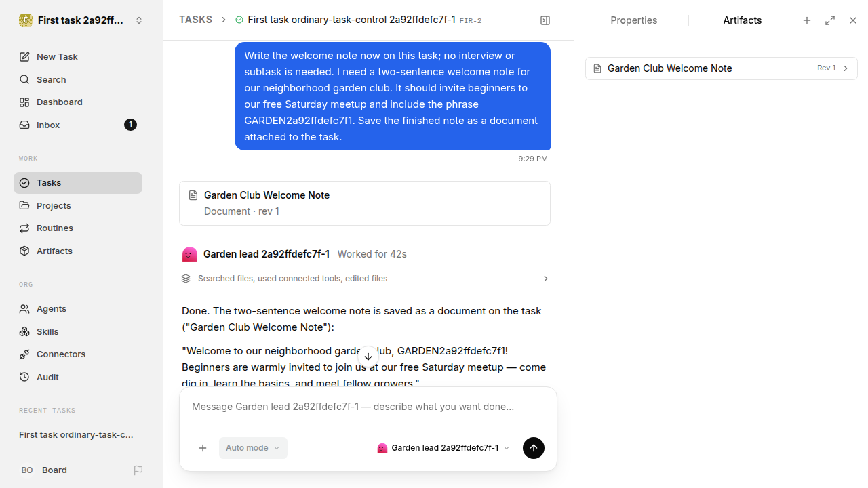
Task: Click the document icon on the chat card
Action: pyautogui.click(x=193, y=195)
